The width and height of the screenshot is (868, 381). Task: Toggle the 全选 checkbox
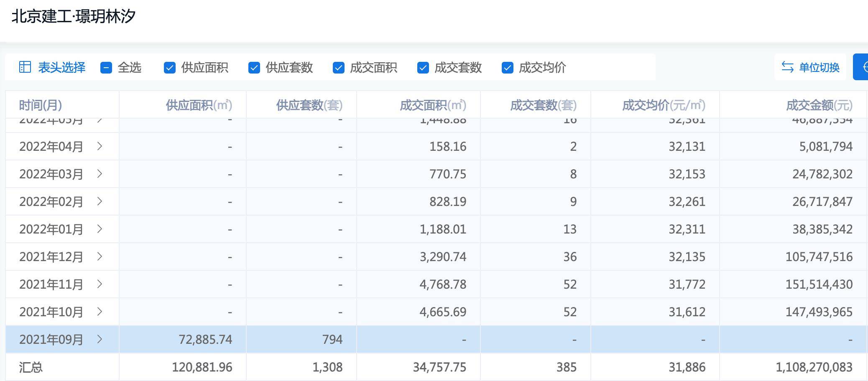[x=106, y=67]
